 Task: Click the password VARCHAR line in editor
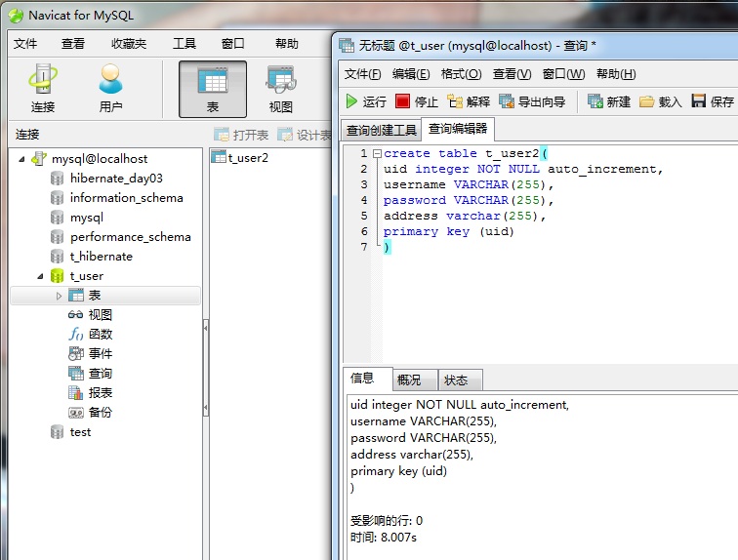pyautogui.click(x=469, y=200)
